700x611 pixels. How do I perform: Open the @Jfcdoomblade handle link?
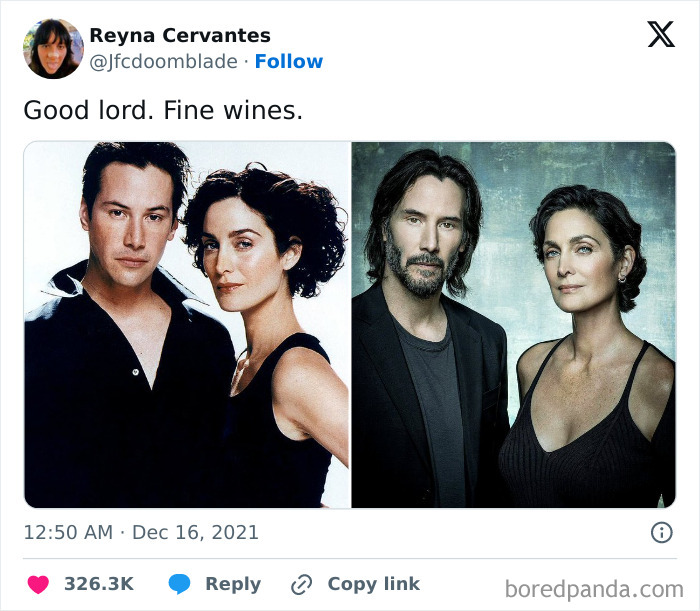point(163,62)
